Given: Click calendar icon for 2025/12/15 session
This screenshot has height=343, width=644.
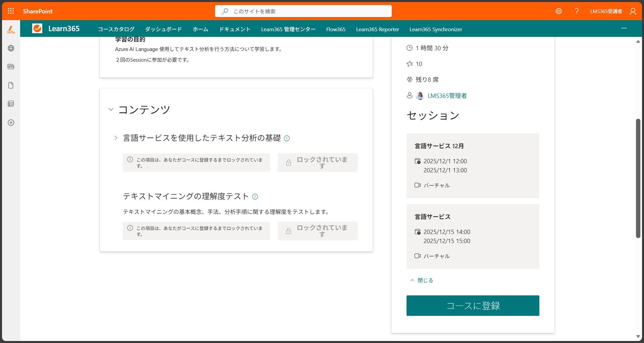Looking at the screenshot, I should coord(418,232).
